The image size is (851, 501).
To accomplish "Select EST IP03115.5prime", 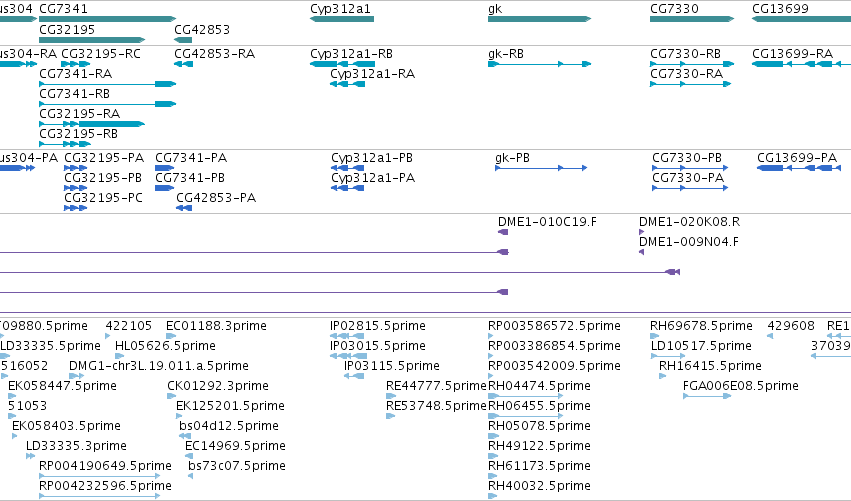I will coord(354,376).
